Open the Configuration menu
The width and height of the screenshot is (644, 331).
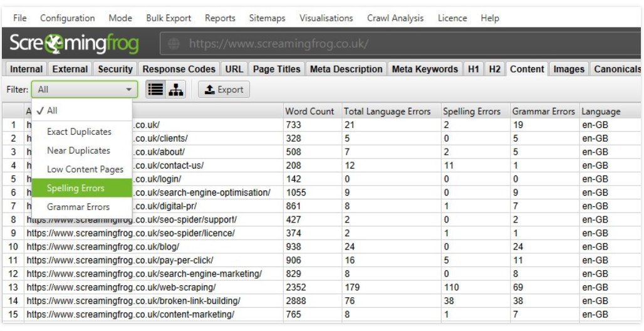point(68,18)
